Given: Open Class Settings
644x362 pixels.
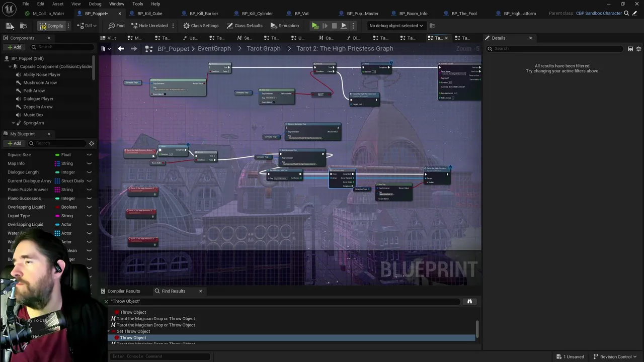Looking at the screenshot, I should (x=201, y=26).
